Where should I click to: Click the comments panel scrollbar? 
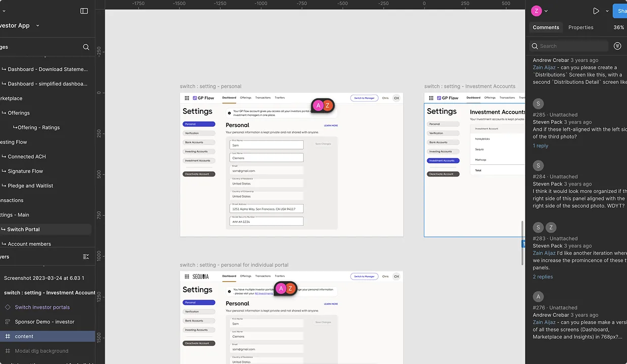pos(523,243)
